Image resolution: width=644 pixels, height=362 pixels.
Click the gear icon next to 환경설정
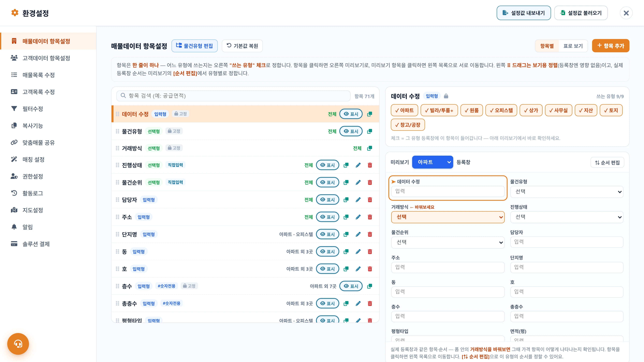click(15, 13)
